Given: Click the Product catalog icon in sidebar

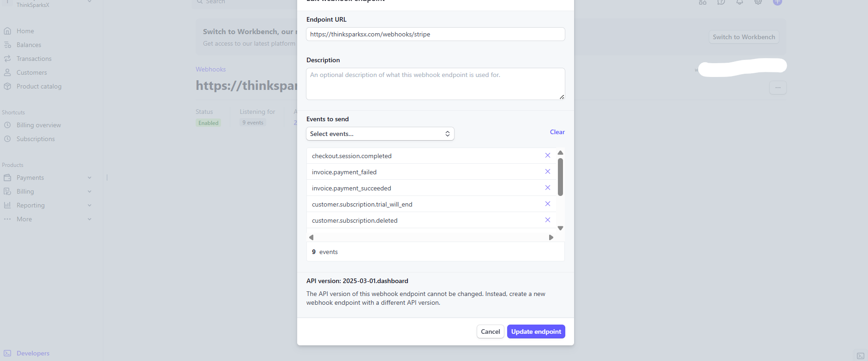Looking at the screenshot, I should [x=7, y=86].
